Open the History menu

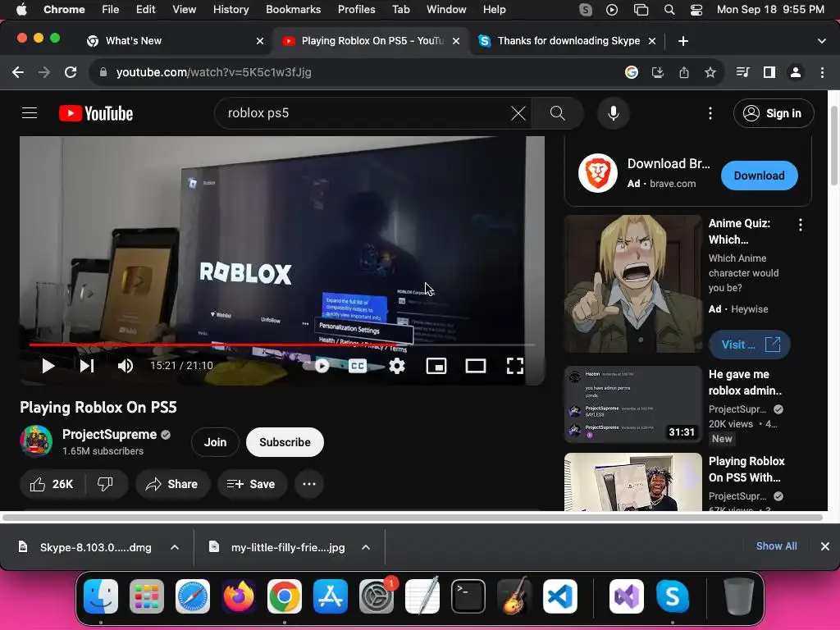tap(231, 9)
